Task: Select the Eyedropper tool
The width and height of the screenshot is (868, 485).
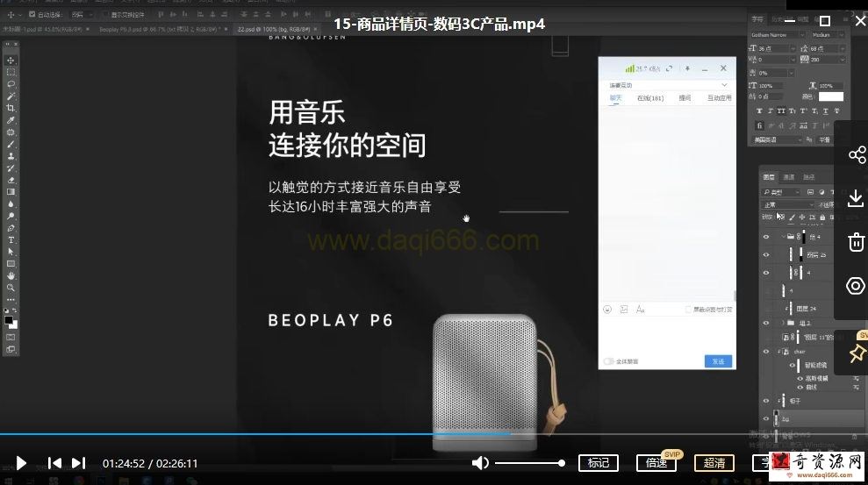Action: (x=11, y=120)
